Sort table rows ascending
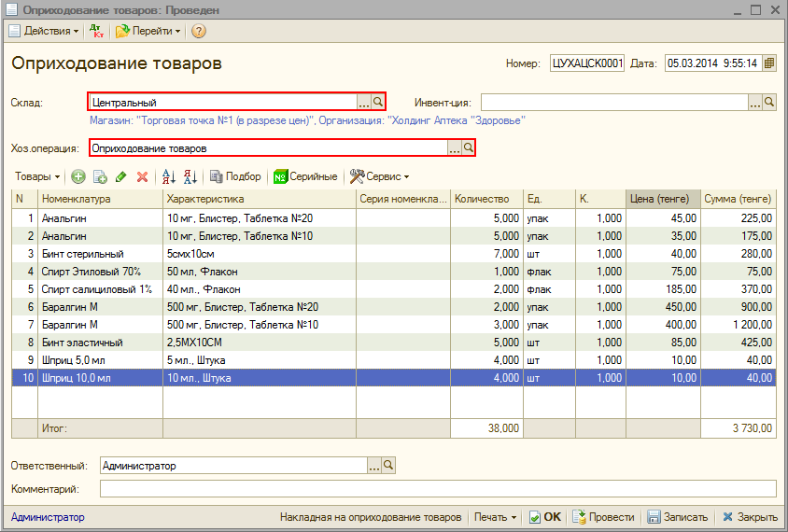788x532 pixels. tap(169, 176)
